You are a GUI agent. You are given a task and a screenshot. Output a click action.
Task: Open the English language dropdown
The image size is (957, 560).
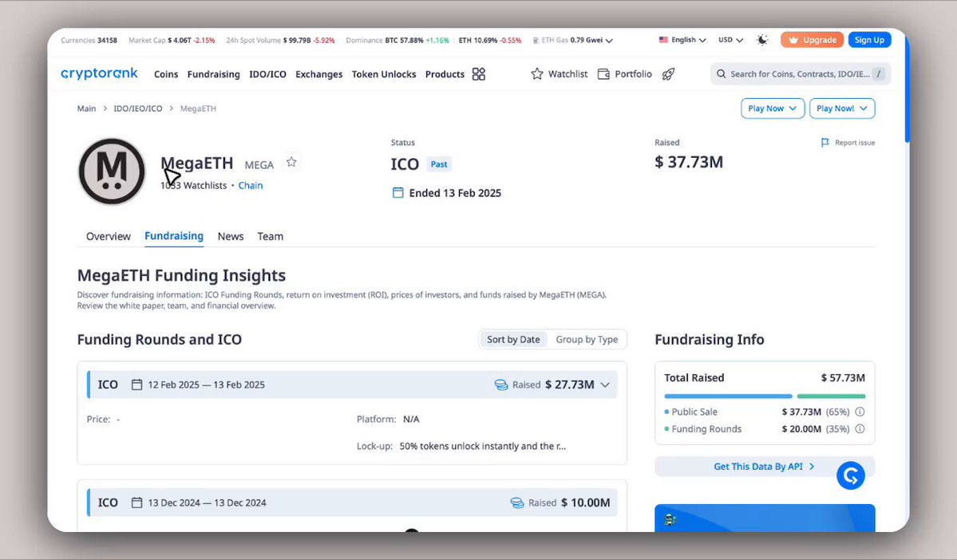tap(682, 40)
